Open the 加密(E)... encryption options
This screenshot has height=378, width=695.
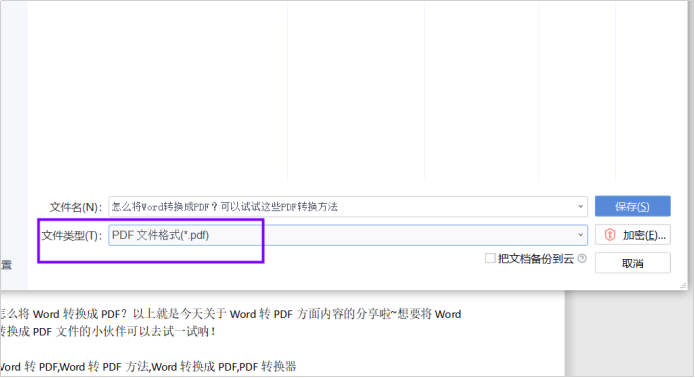coord(633,235)
